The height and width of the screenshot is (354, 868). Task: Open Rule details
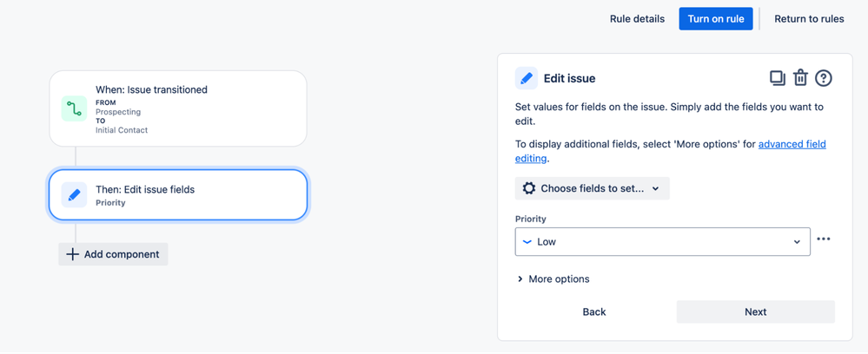pos(637,18)
